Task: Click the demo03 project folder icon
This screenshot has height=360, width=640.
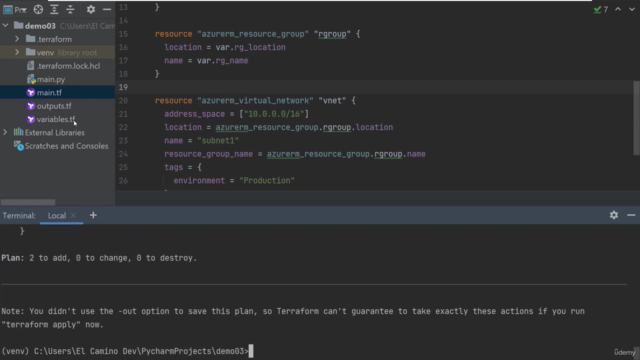Action: 18,25
